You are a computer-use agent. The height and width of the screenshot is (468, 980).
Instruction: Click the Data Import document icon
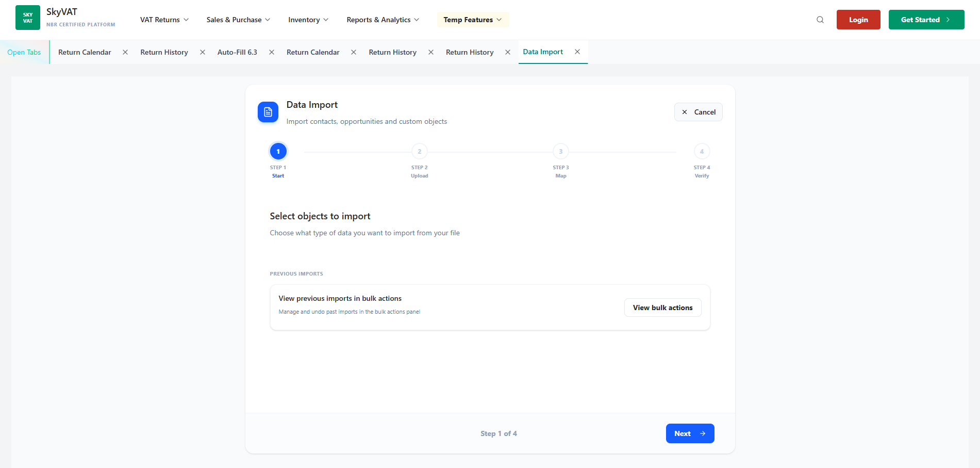point(268,112)
